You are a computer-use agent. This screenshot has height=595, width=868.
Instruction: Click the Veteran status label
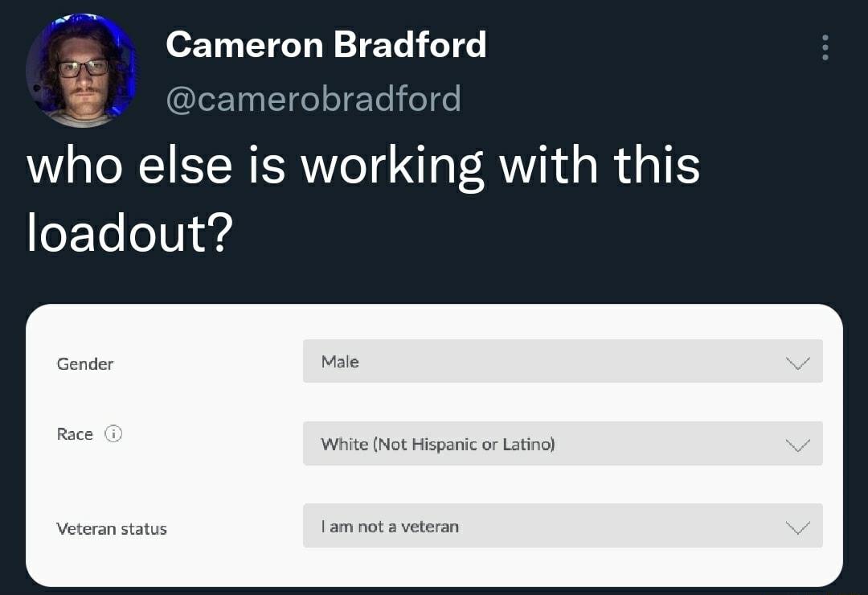click(112, 529)
